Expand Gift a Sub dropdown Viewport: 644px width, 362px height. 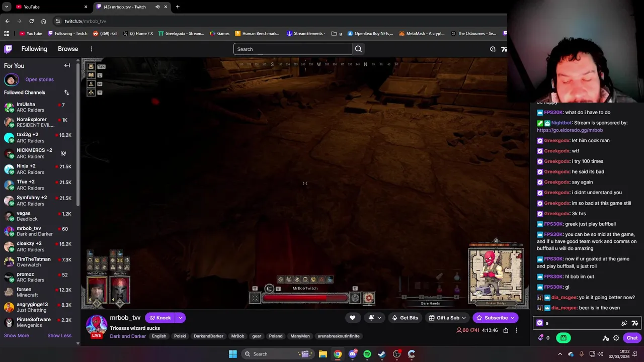(464, 318)
